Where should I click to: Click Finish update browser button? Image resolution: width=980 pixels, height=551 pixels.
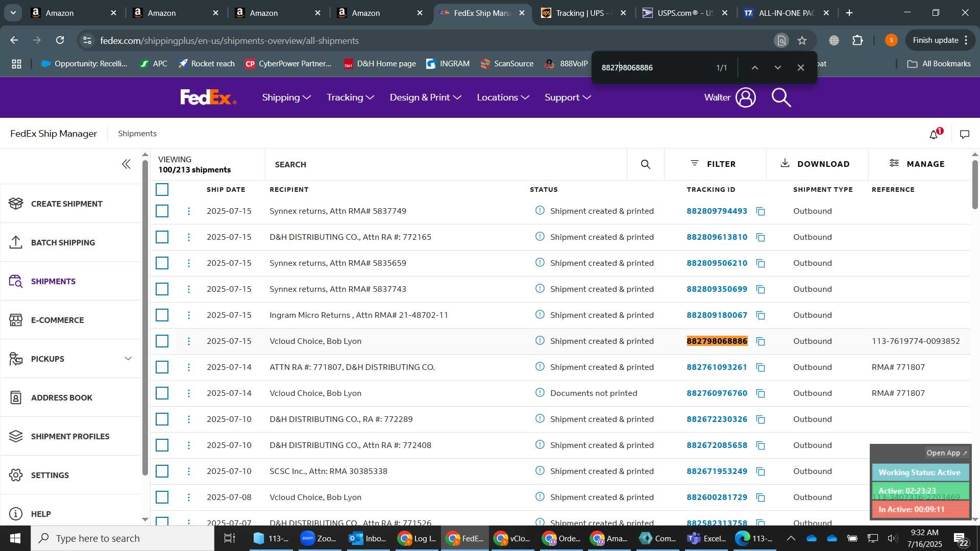pos(940,40)
